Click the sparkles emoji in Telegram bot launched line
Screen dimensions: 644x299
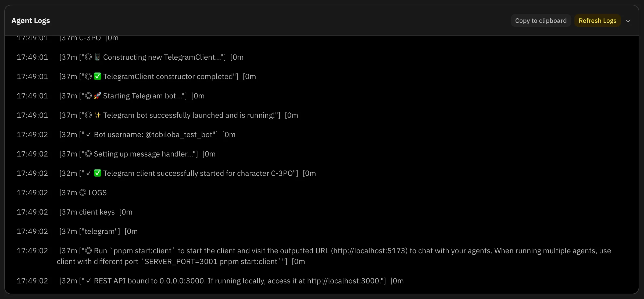pos(97,115)
